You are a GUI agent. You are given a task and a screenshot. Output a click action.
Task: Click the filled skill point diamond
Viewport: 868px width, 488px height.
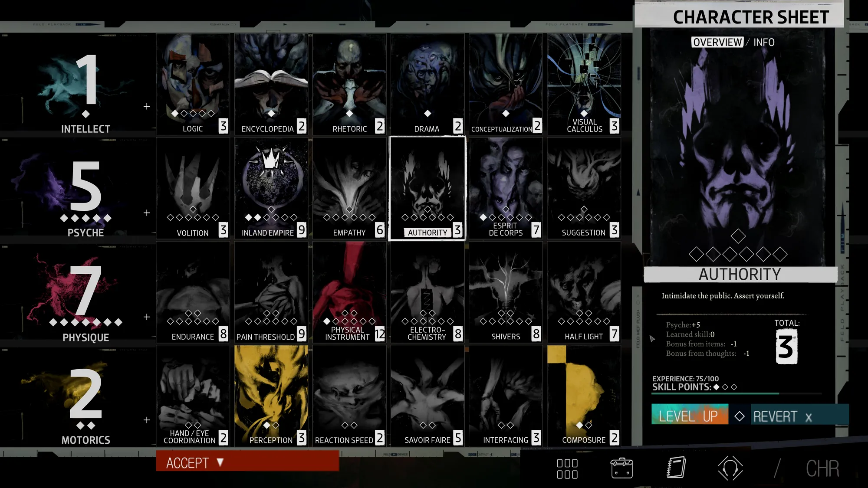[717, 387]
